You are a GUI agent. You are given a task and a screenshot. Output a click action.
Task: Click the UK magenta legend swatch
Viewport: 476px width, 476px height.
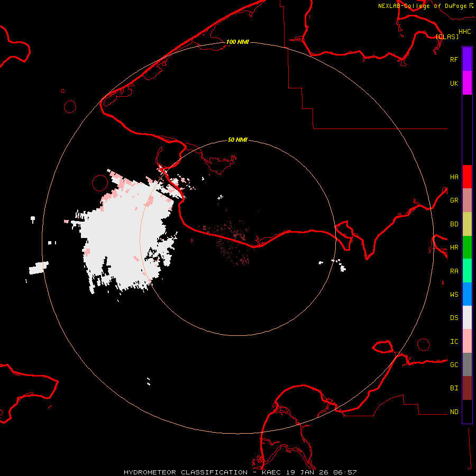pos(467,83)
